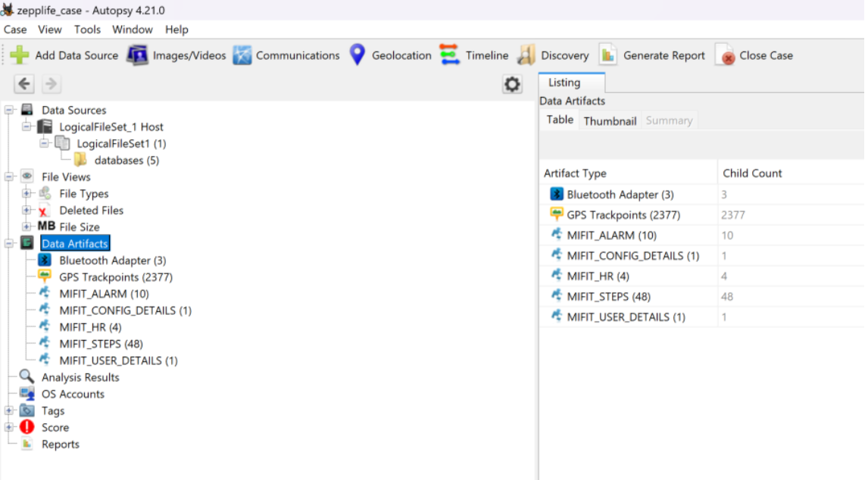Expand the File Types node
Viewport: 868px width, 480px height.
coord(27,194)
